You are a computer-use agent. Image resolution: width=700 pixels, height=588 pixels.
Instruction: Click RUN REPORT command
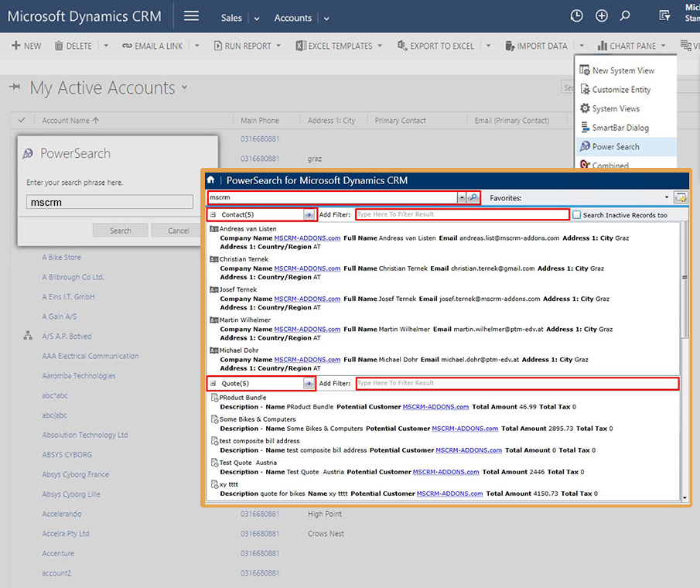click(248, 46)
